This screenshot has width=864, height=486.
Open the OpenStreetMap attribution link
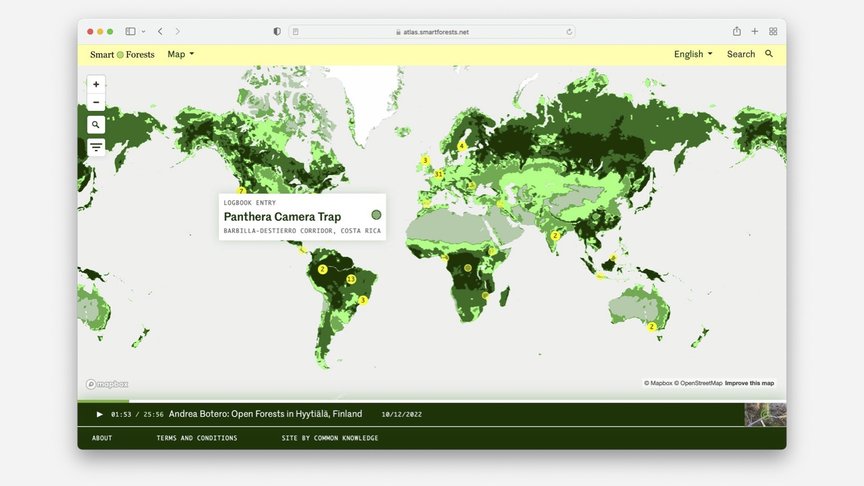tap(699, 383)
